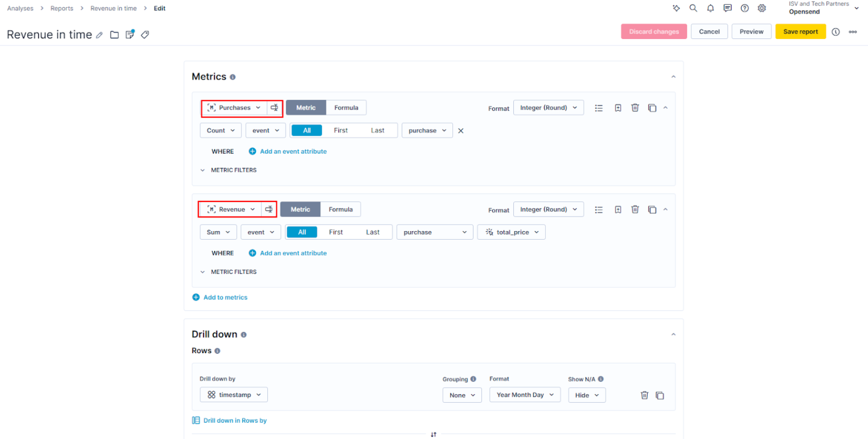Open the total_price attribute dropdown
This screenshot has width=868, height=439.
tap(511, 232)
